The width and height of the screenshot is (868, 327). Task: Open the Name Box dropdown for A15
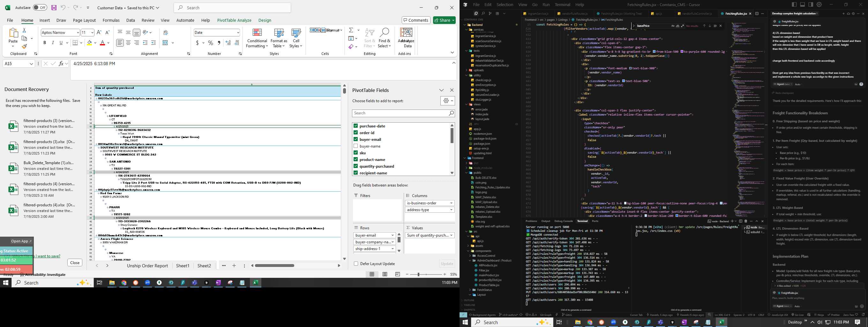(x=31, y=63)
